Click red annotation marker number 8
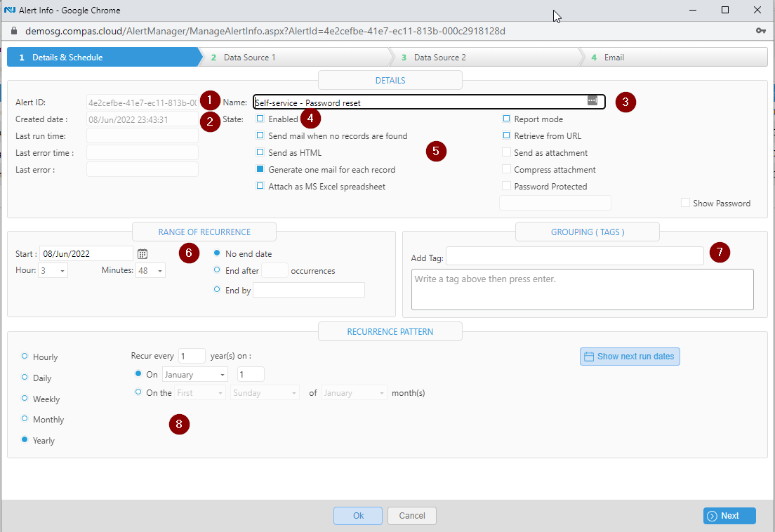775x532 pixels. point(179,424)
